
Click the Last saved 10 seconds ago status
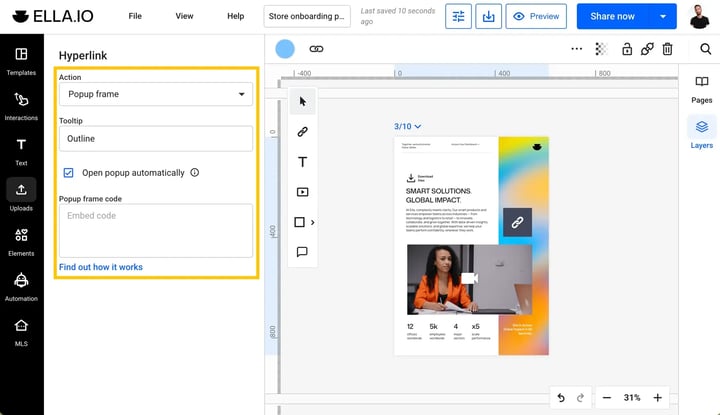pyautogui.click(x=398, y=16)
